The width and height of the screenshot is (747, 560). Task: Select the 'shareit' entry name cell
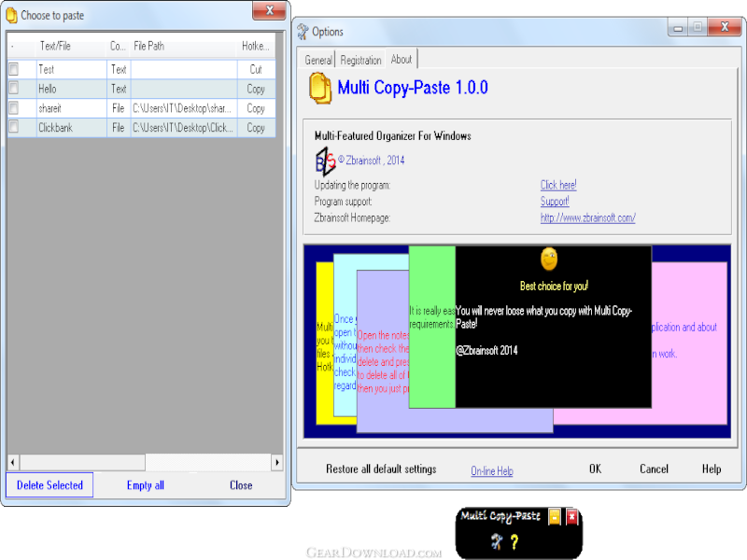click(x=72, y=108)
